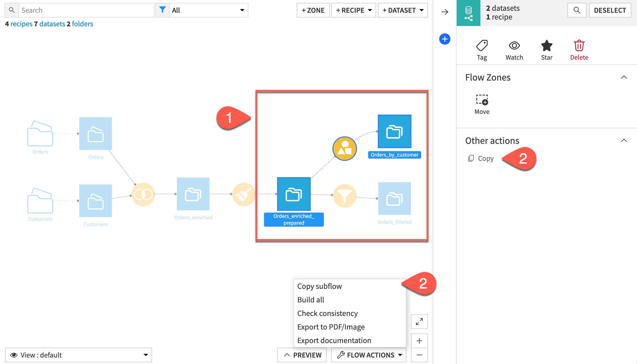Click the blue plus button near the panel edge
Screen dimensions: 637x364
445,39
